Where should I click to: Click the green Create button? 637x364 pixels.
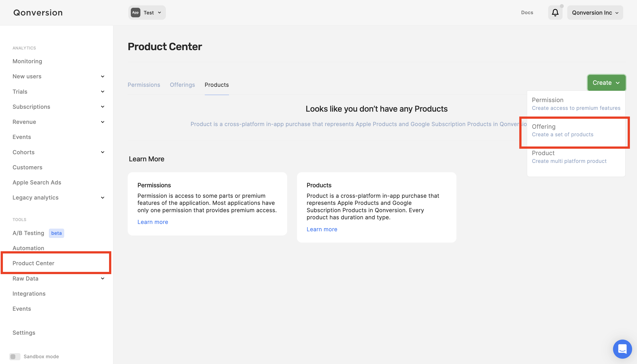click(606, 83)
